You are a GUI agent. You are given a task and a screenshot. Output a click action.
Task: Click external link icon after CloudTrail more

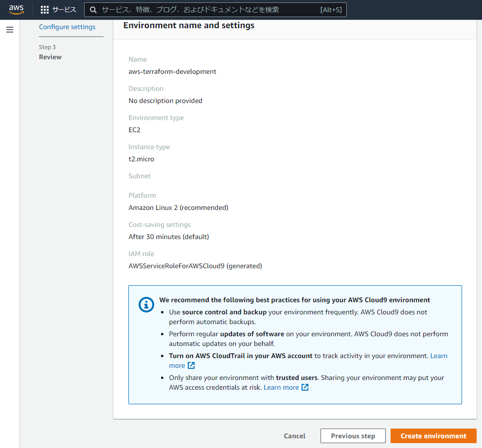(x=191, y=365)
